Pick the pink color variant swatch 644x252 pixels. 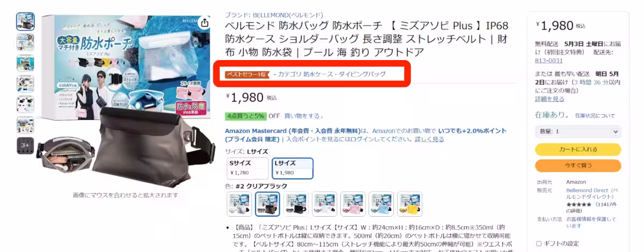coord(353,205)
